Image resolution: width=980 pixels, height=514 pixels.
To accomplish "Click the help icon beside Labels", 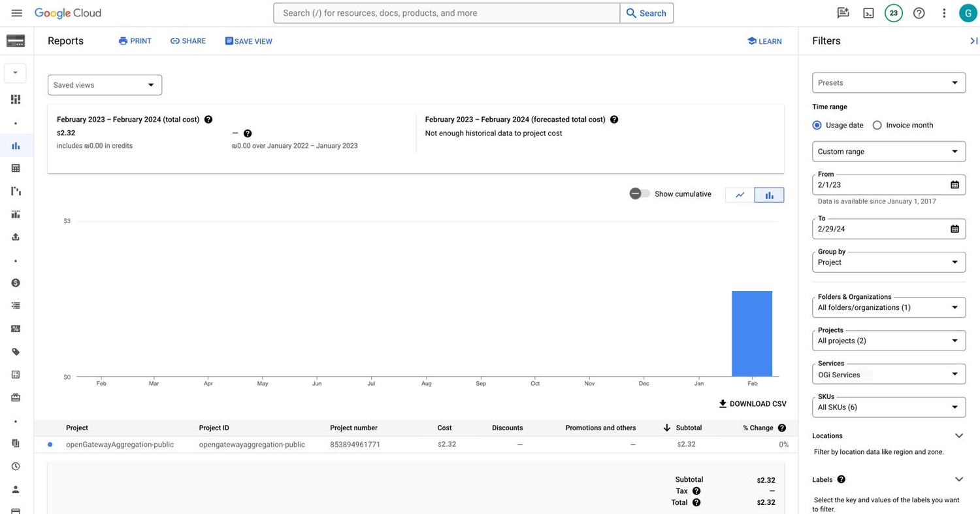I will click(841, 479).
